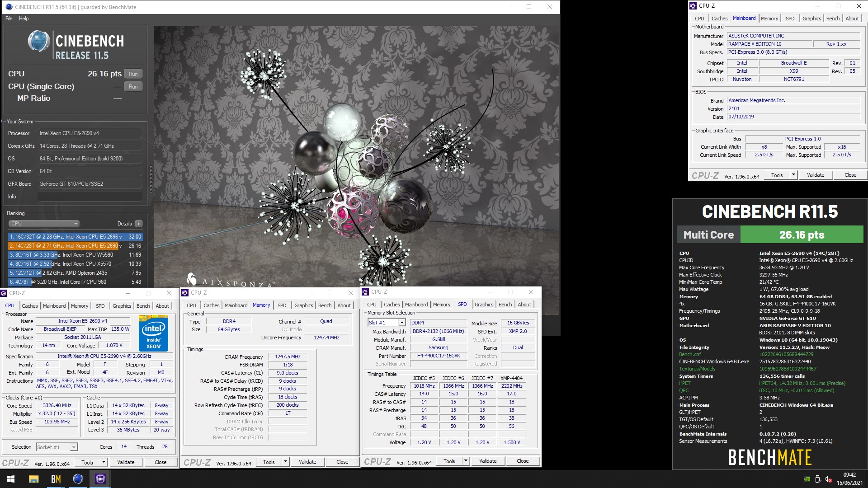Select ranking entry AMD Opteron 2435
The width and height of the screenshot is (868, 488).
[x=75, y=273]
